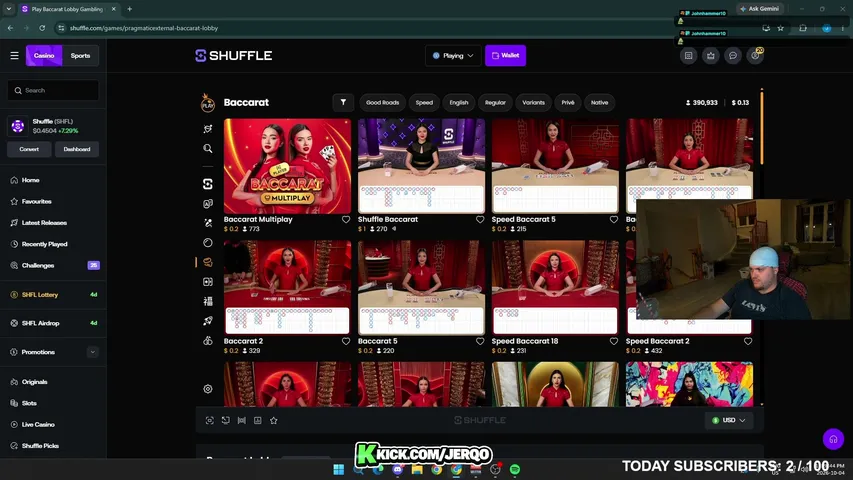Favourite Speed Baccarat 18 heart icon
The width and height of the screenshot is (853, 480).
[x=614, y=341]
